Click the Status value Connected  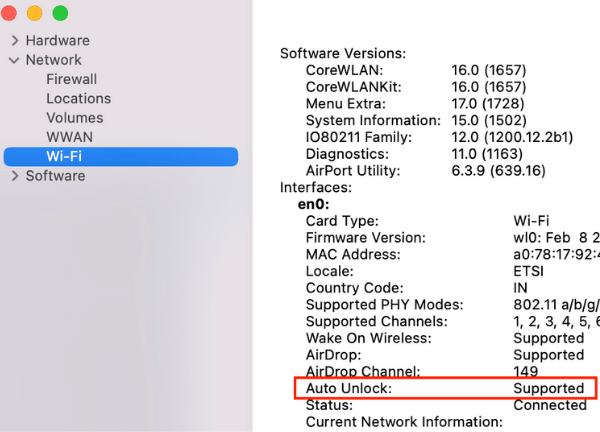tap(550, 405)
